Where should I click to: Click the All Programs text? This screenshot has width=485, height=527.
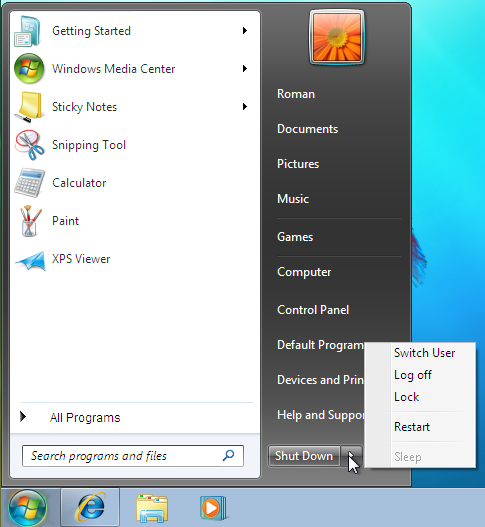(x=85, y=417)
